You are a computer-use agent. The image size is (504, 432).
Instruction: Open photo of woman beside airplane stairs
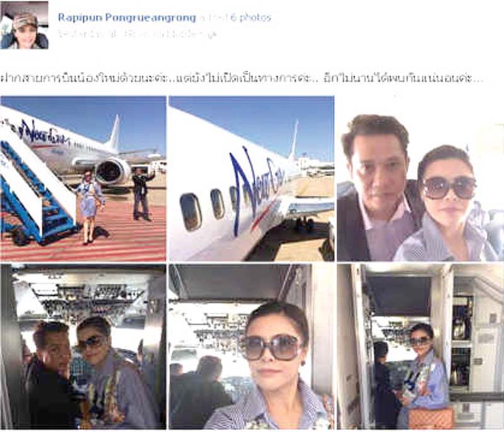pyautogui.click(x=84, y=178)
